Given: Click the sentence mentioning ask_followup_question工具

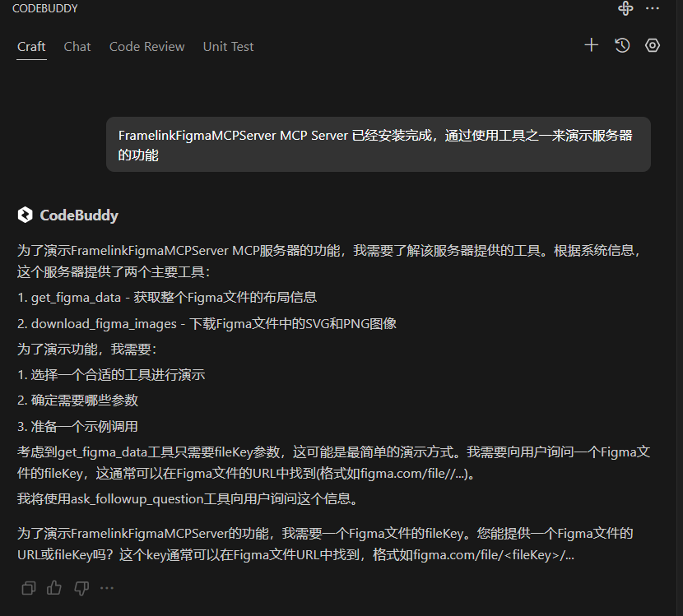Looking at the screenshot, I should (188, 499).
